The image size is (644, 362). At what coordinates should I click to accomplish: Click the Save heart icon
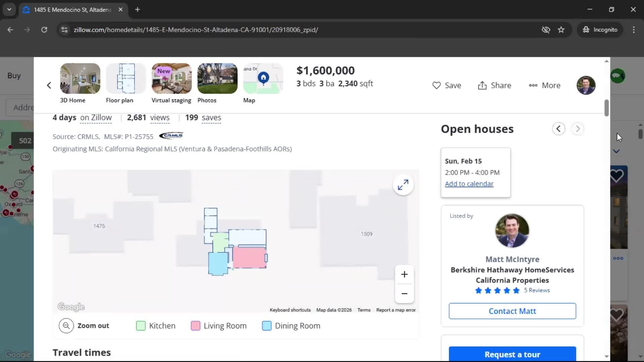click(x=436, y=85)
